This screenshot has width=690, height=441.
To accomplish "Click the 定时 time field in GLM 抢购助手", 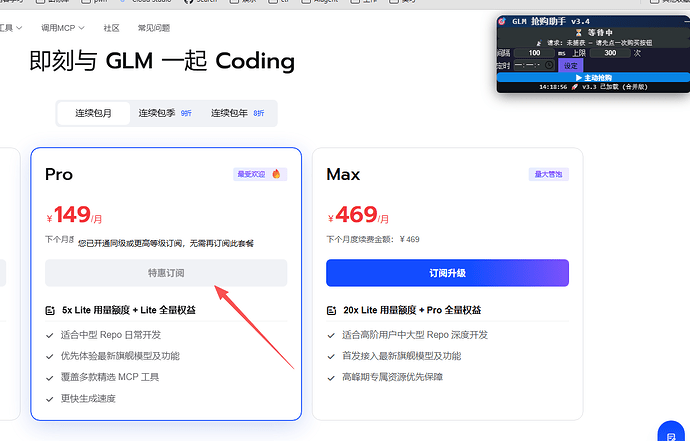I will tap(534, 65).
